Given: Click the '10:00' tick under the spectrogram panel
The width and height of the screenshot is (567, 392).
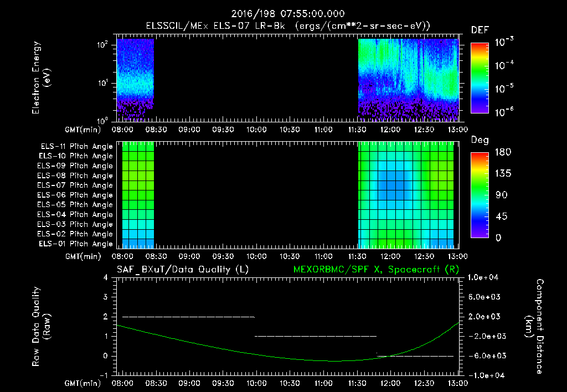Looking at the screenshot, I should 256,130.
